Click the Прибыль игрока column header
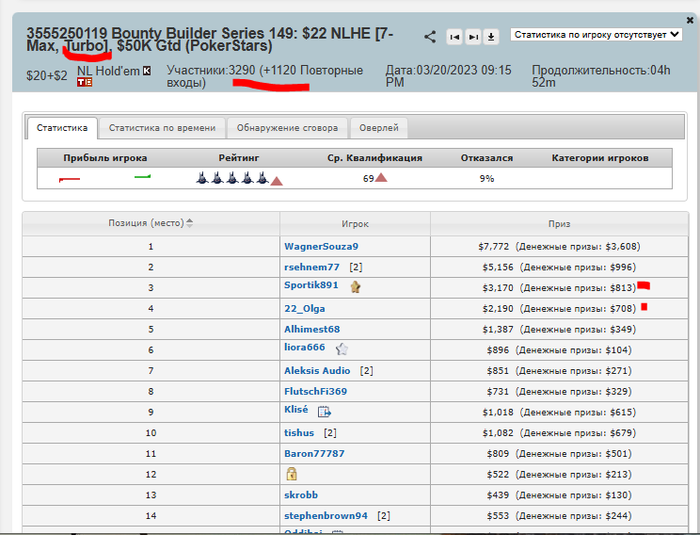The image size is (700, 535). point(105,158)
